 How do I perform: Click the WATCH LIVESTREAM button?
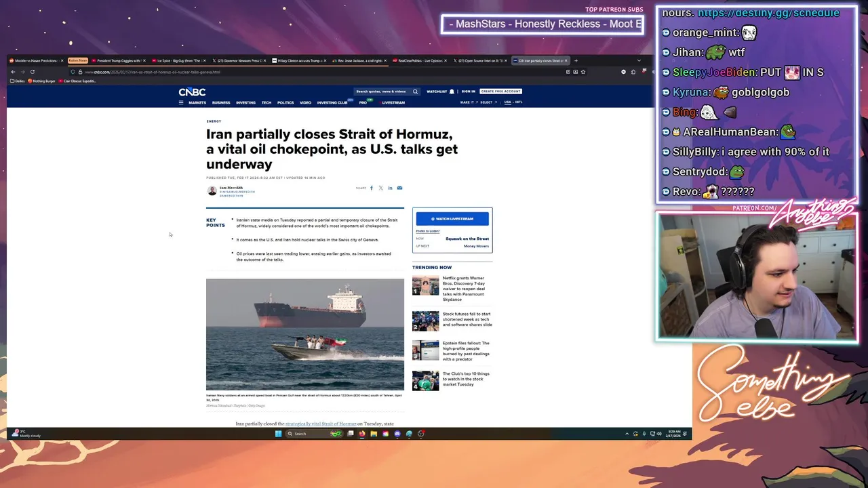[x=452, y=219]
